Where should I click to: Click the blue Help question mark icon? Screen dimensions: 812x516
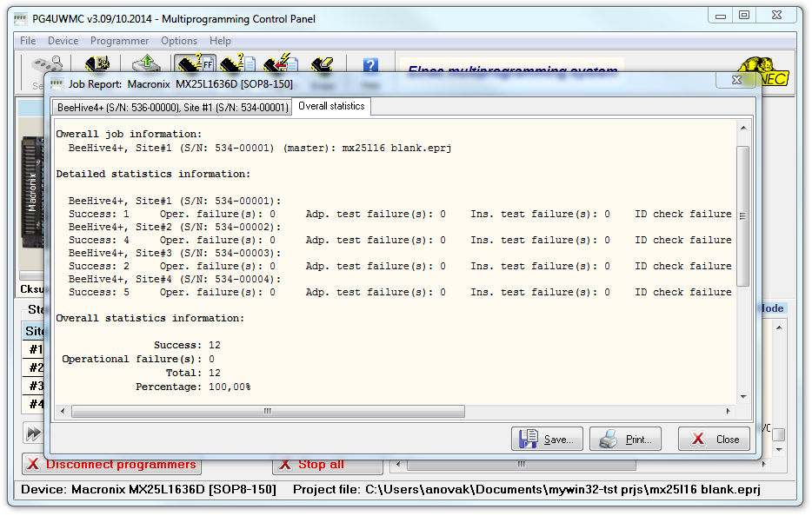click(370, 64)
